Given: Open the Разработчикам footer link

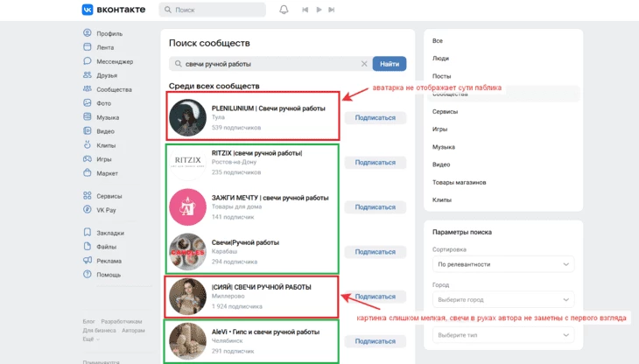Looking at the screenshot, I should tap(122, 322).
